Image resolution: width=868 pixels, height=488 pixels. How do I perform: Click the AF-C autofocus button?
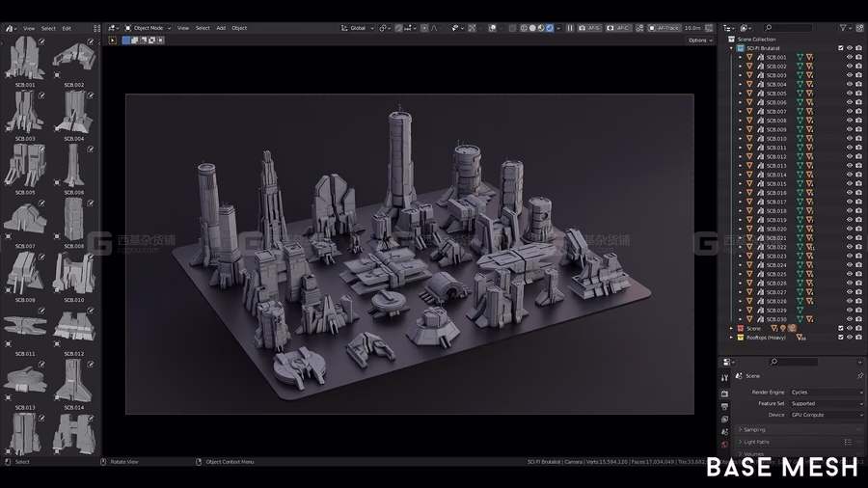618,28
